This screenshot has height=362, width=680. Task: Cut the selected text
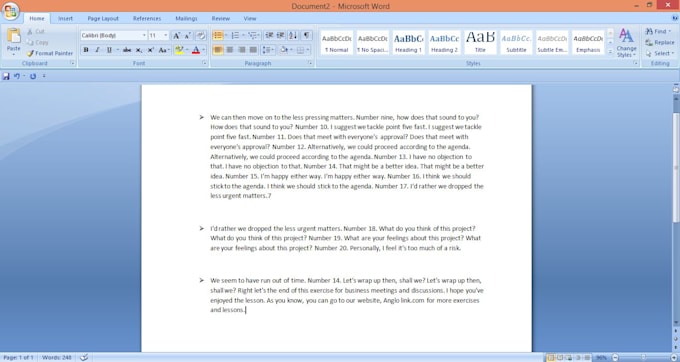(x=36, y=31)
